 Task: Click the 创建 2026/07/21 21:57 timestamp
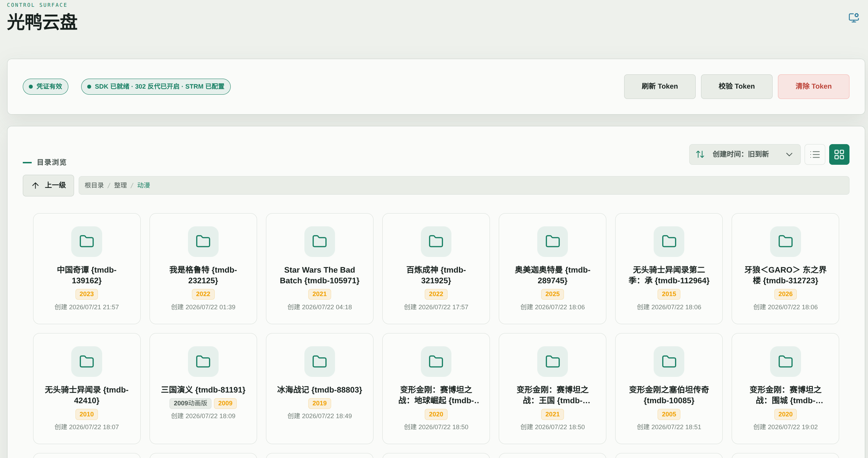(x=87, y=307)
